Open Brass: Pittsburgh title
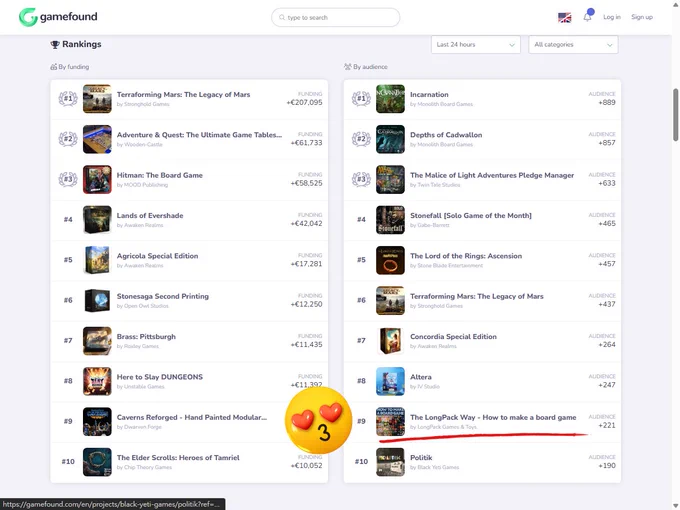The image size is (680, 510). pos(146,337)
